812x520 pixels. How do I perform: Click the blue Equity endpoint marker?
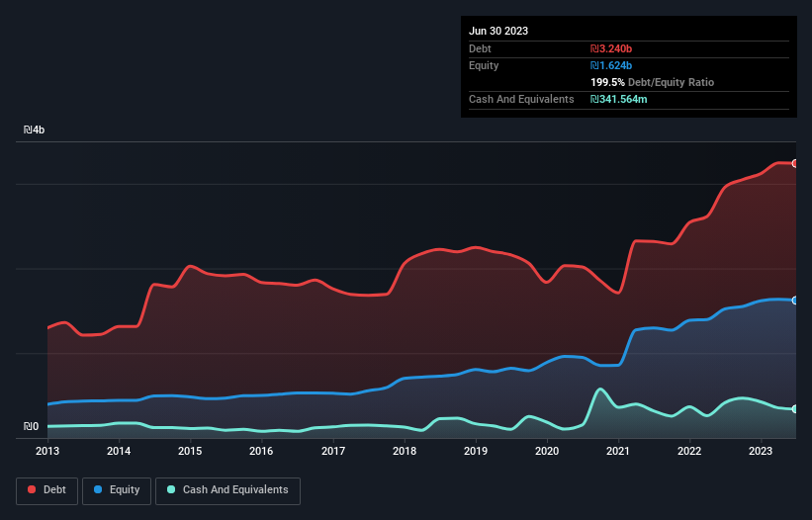pos(795,301)
